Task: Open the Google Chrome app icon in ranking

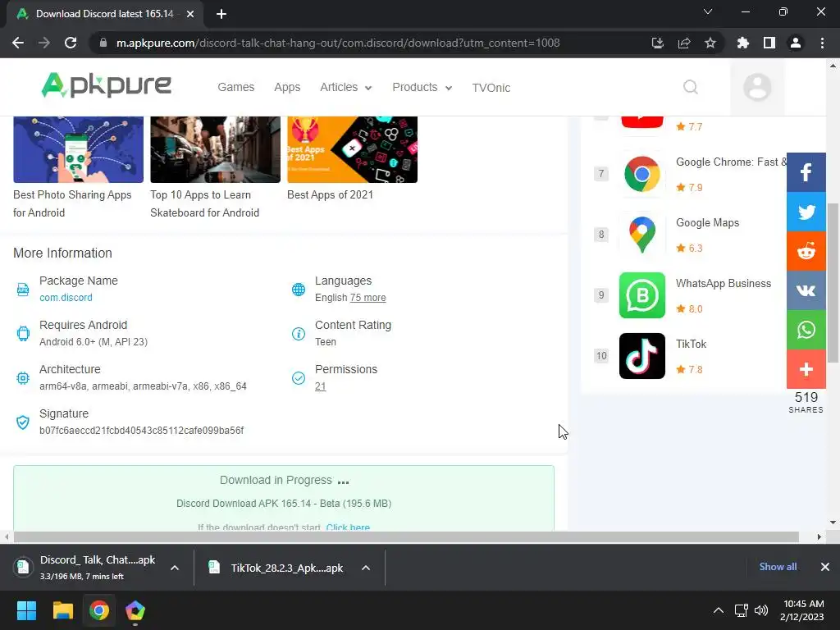Action: 641,174
